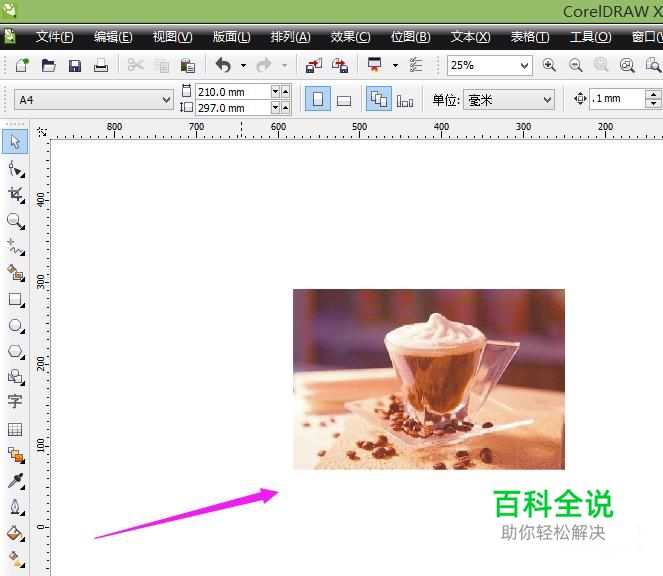Viewport: 663px width, 576px height.
Task: Save the document with floppy icon
Action: coord(75,66)
